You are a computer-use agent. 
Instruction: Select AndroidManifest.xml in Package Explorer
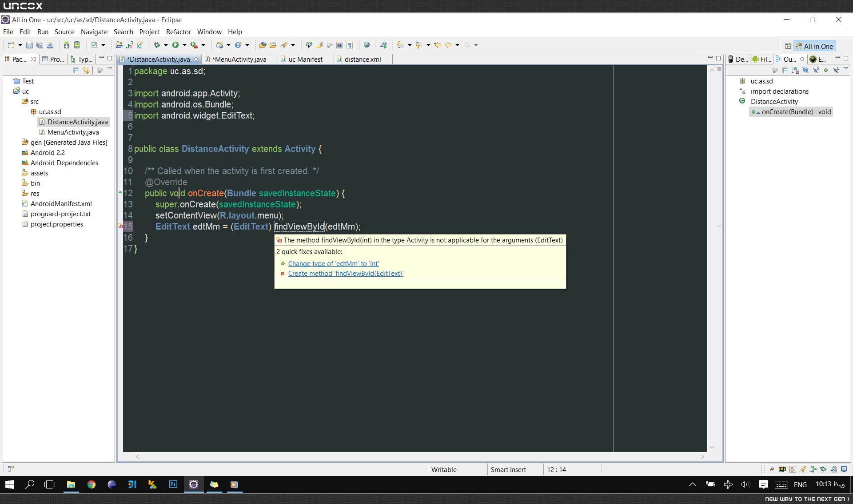(x=61, y=203)
